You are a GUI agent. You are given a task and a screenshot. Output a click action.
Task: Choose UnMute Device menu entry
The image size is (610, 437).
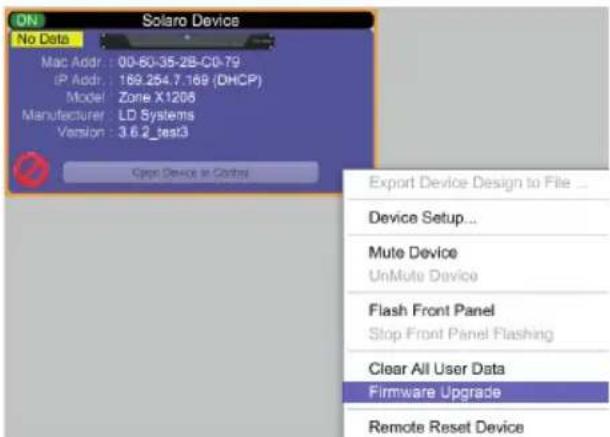pos(476,276)
